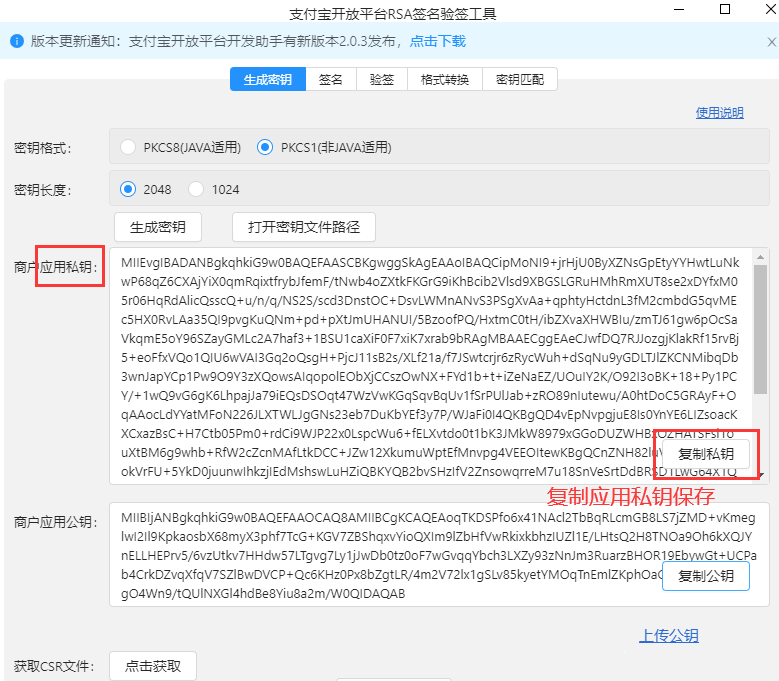Minimize the RSA tool window
This screenshot has height=681, width=779.
point(679,9)
